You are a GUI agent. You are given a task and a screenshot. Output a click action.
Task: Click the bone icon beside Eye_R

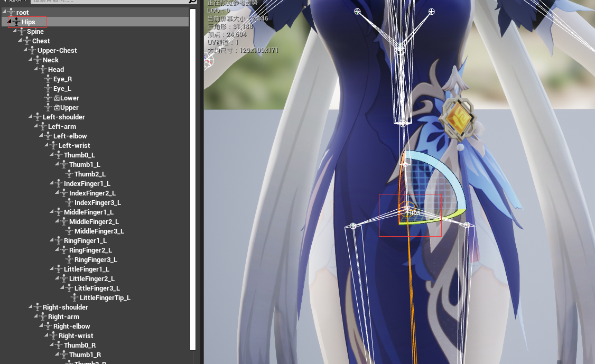point(48,79)
